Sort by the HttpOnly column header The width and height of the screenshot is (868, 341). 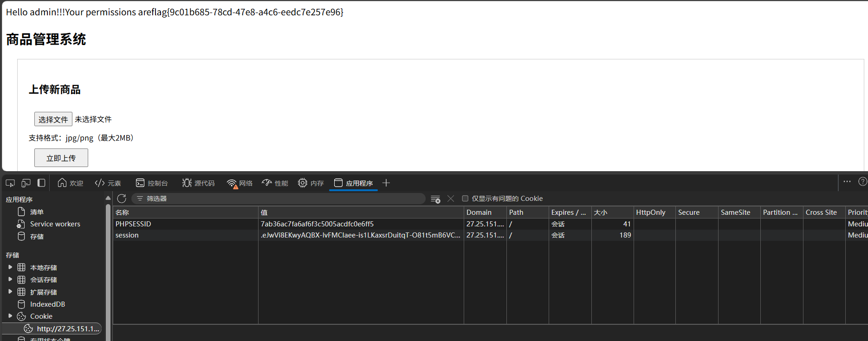[654, 212]
